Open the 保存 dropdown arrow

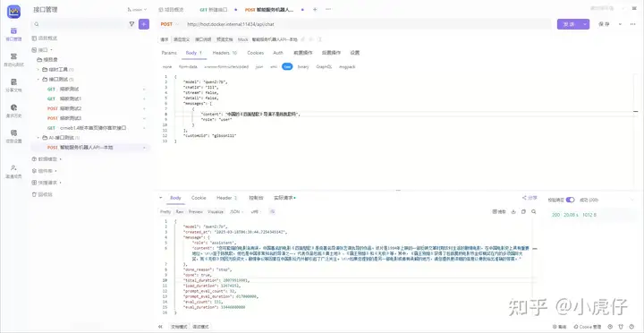[620, 24]
